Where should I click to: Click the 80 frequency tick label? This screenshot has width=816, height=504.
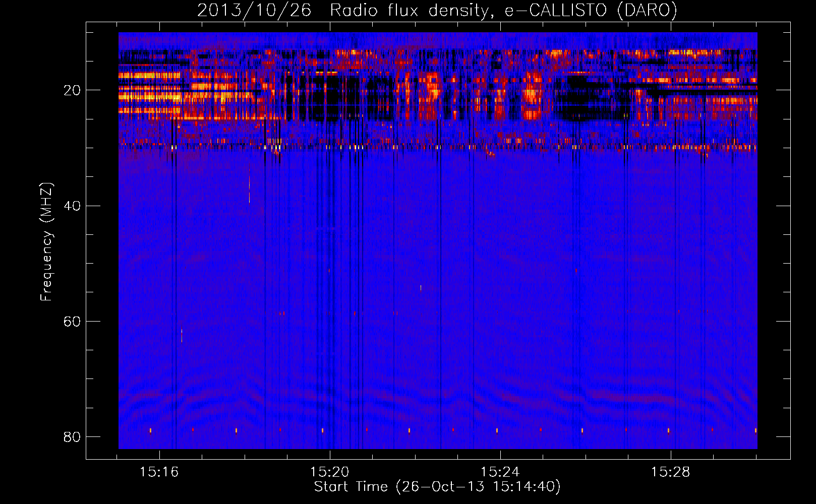tap(72, 437)
